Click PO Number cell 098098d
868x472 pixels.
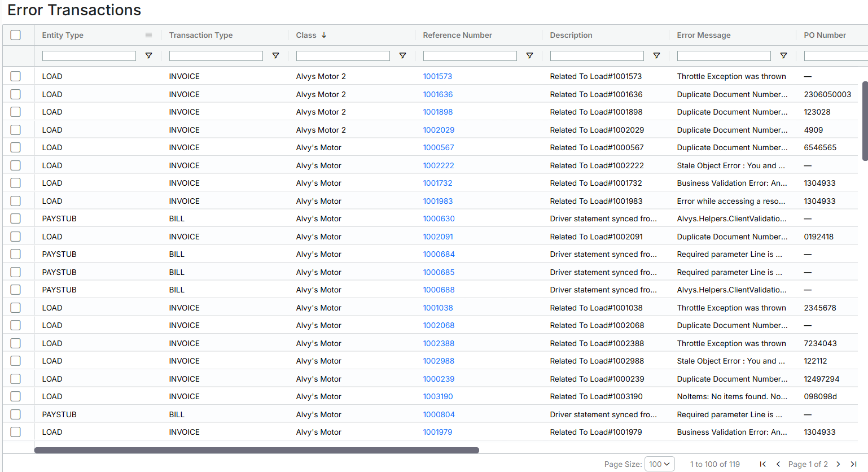(x=821, y=396)
